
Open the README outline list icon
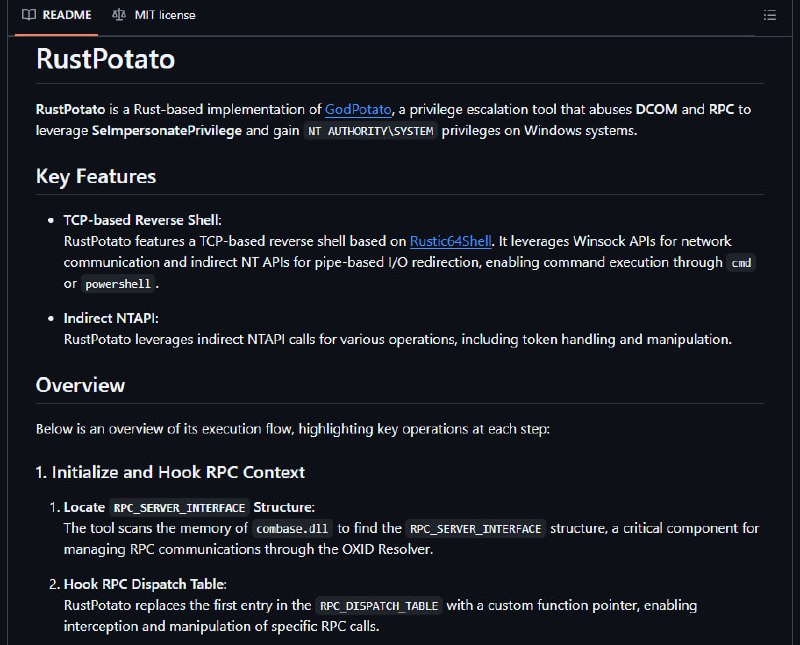coord(769,15)
